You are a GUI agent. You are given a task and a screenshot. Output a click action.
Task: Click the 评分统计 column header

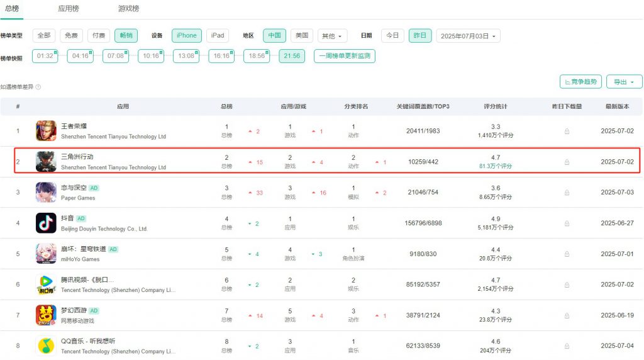click(496, 106)
